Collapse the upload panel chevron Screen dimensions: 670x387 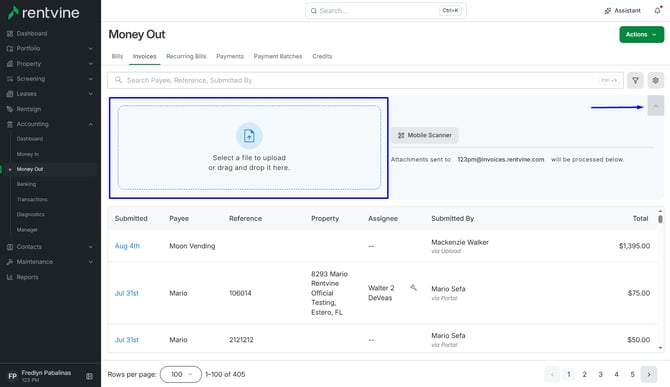(655, 106)
